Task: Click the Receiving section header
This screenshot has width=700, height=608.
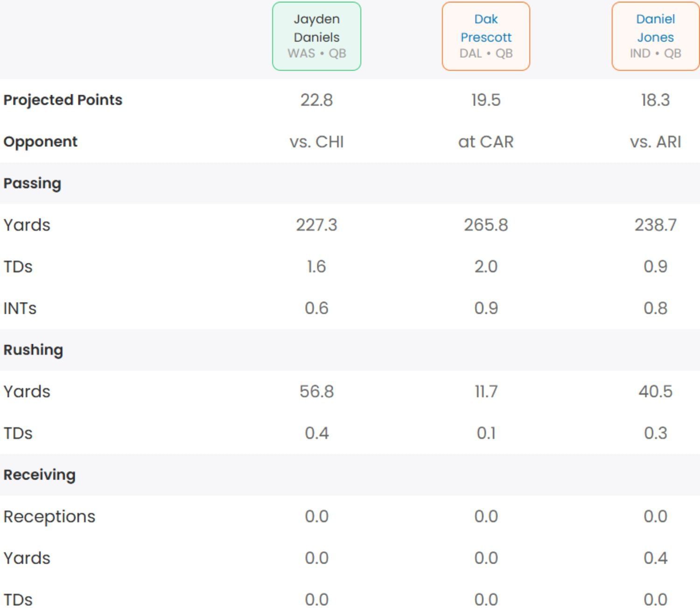Action: 40,475
